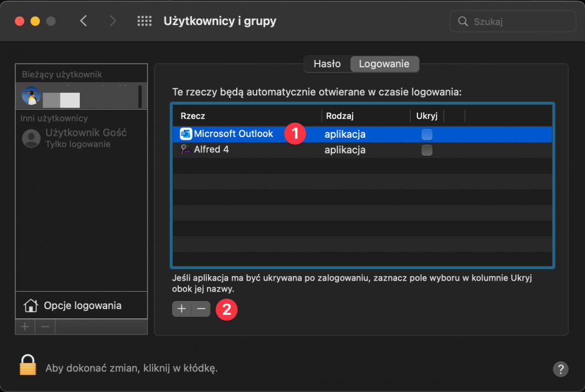The image size is (585, 392).
Task: Click the Microsoft Outlook app icon
Action: point(186,134)
